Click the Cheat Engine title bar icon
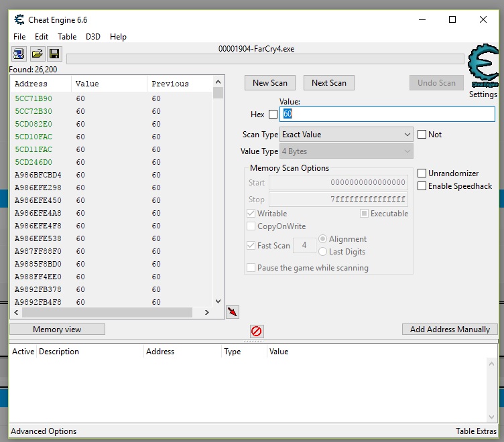The image size is (504, 442). coord(19,19)
